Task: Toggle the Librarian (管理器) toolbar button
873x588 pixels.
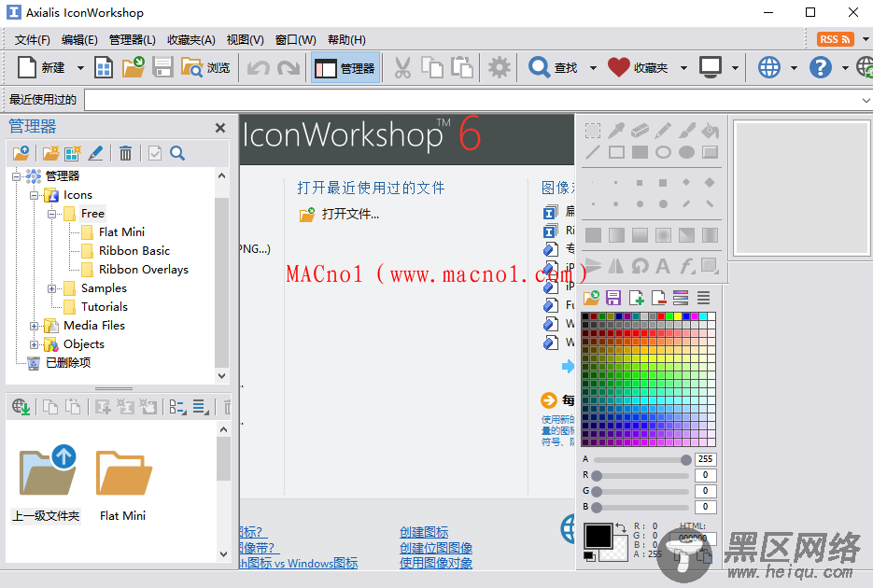Action: pyautogui.click(x=345, y=68)
